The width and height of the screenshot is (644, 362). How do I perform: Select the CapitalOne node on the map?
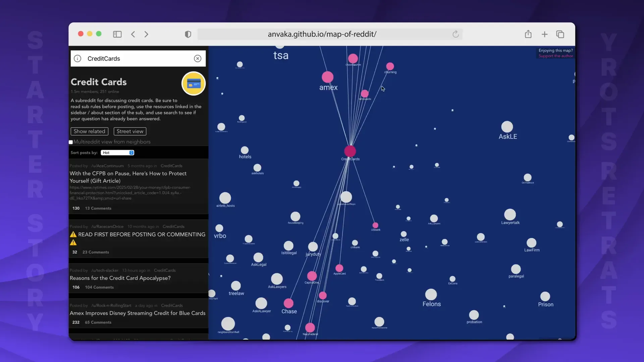[x=312, y=276]
